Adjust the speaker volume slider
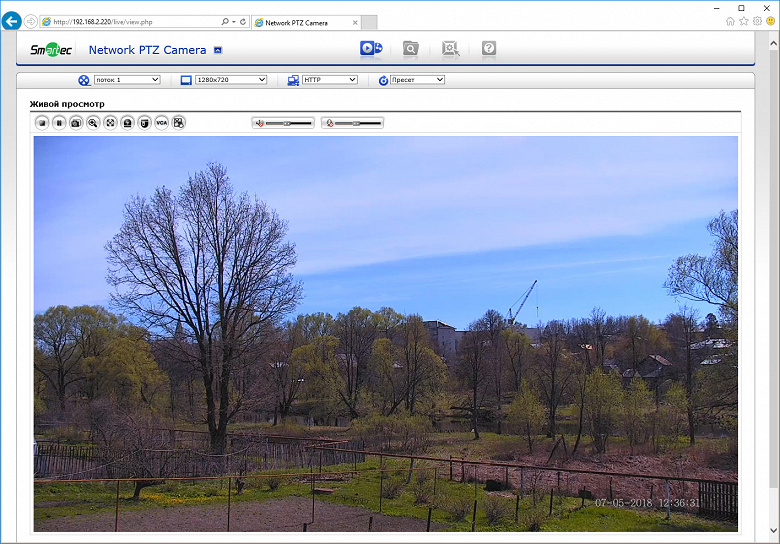 [289, 123]
